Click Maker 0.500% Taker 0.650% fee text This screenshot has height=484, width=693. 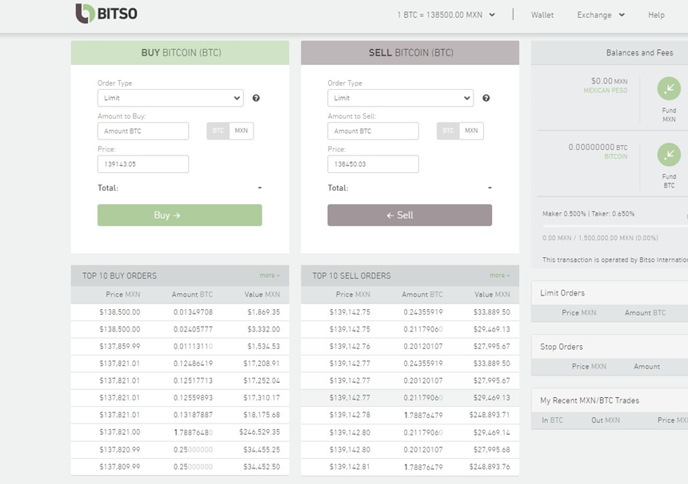pyautogui.click(x=588, y=214)
